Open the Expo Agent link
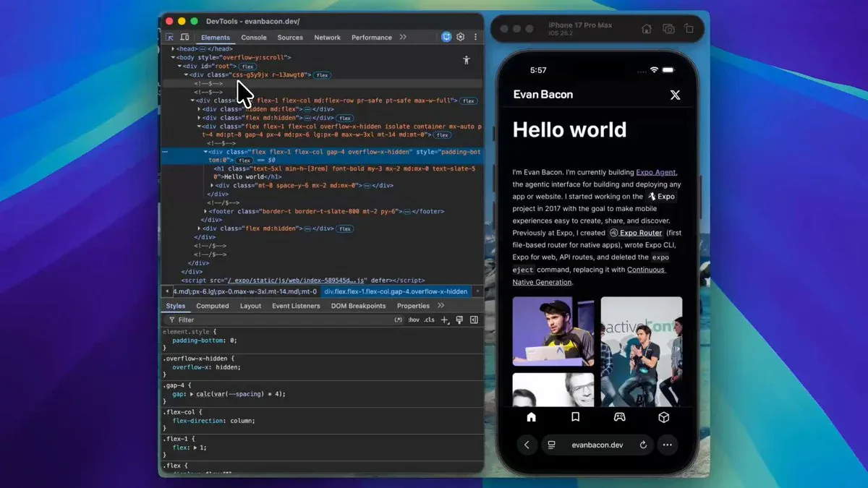Viewport: 868px width, 488px height. [656, 172]
